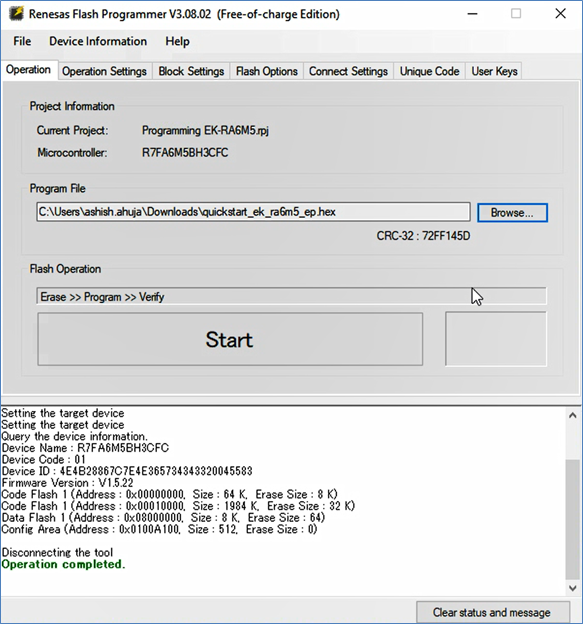Minimize the Renesas Flash Programmer window

472,14
